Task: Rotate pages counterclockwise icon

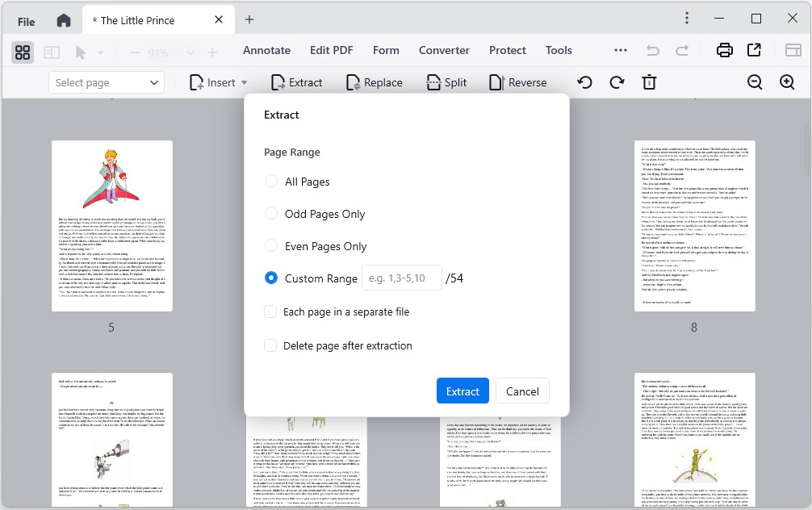Action: point(584,82)
